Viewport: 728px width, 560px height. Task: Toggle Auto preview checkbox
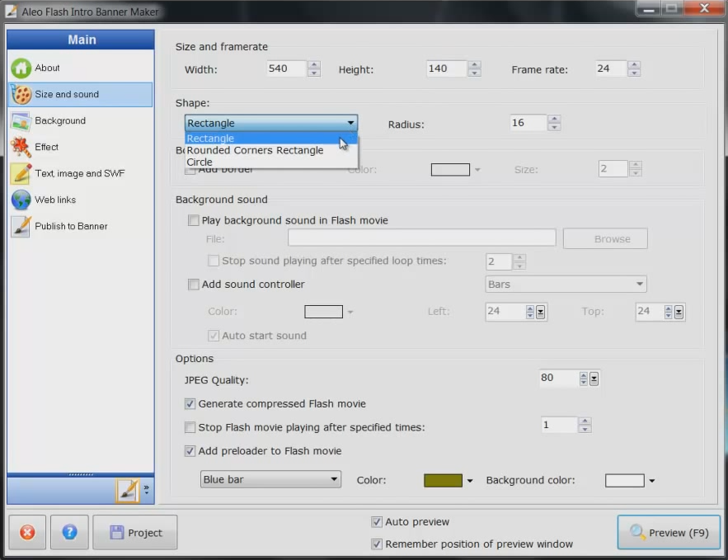point(377,522)
